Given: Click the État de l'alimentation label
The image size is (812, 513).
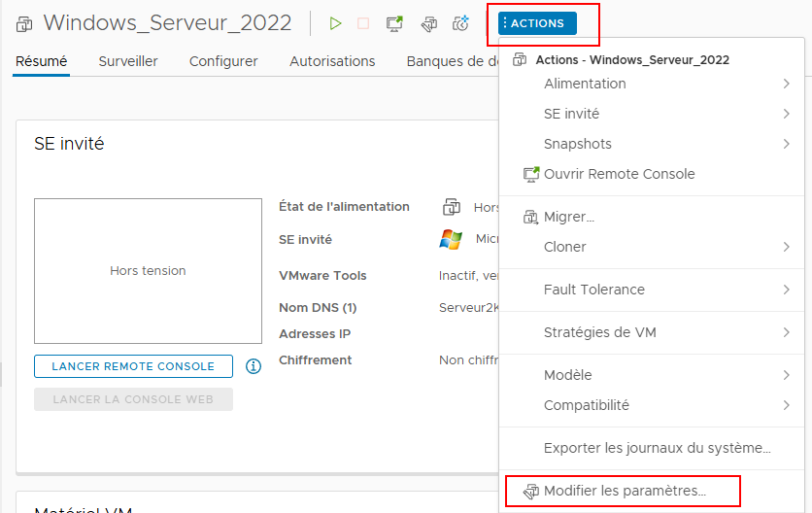Looking at the screenshot, I should [x=344, y=207].
